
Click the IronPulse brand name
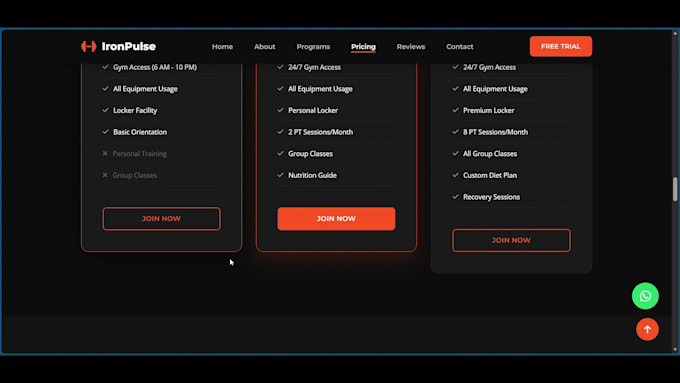(128, 46)
